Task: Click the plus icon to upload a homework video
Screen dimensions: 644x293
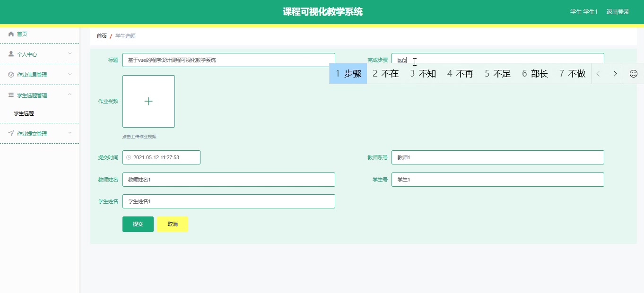Action: [148, 101]
